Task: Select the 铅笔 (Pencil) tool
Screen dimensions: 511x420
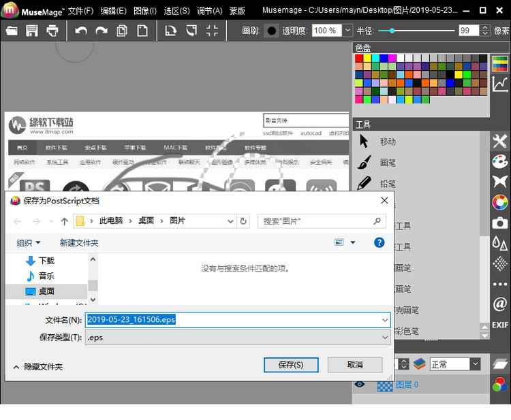Action: click(387, 184)
